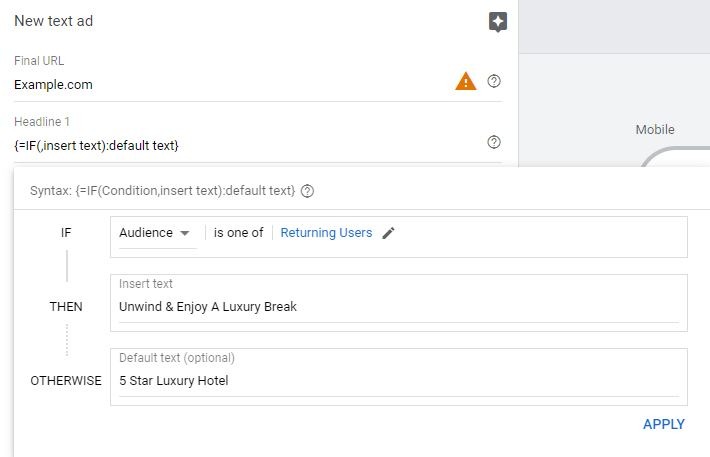Open help icon beside the IF syntax
710x457 pixels.
(x=307, y=191)
